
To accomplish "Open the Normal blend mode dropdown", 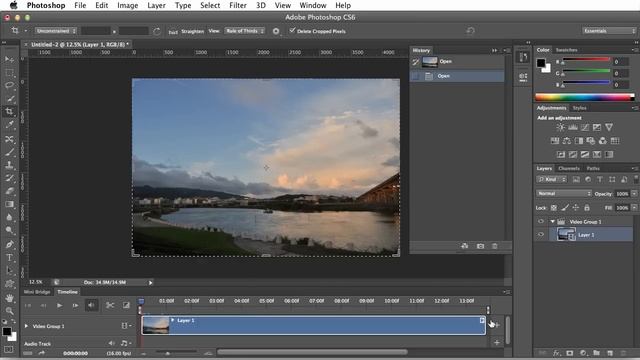I will click(564, 193).
